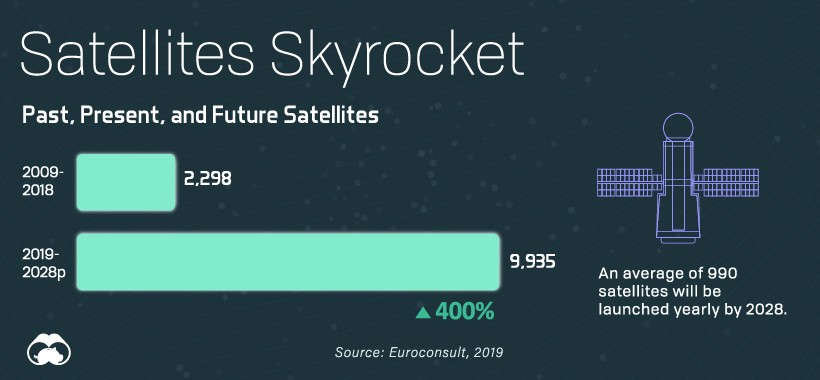820x380 pixels.
Task: Select the 2009-2018 bar
Action: [x=126, y=182]
